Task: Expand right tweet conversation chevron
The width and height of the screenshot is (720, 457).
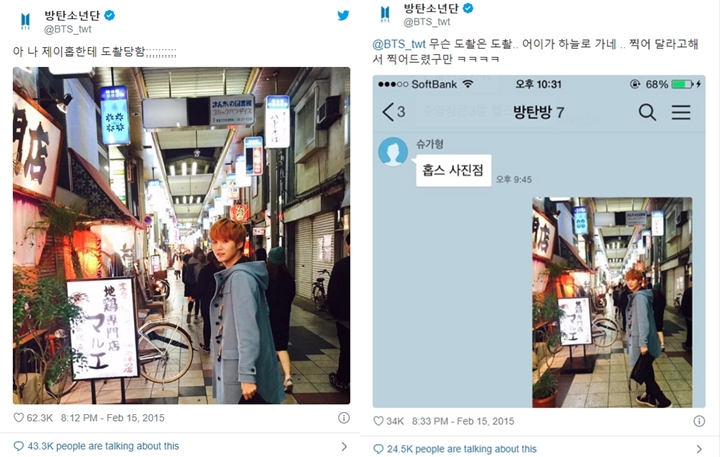Action: pyautogui.click(x=699, y=449)
